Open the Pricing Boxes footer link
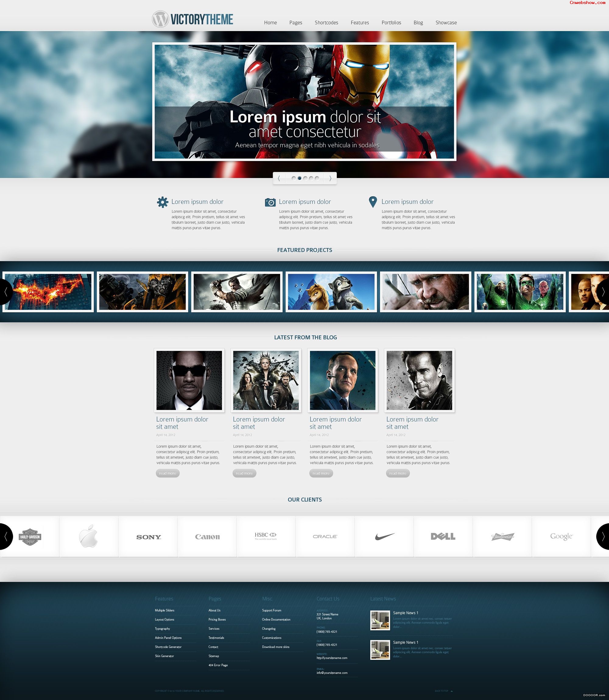Screen dimensions: 609x700 point(217,620)
